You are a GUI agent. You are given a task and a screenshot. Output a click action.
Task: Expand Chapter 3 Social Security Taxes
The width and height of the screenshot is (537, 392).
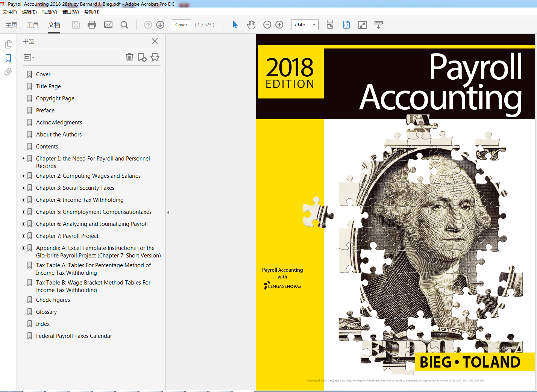click(23, 188)
